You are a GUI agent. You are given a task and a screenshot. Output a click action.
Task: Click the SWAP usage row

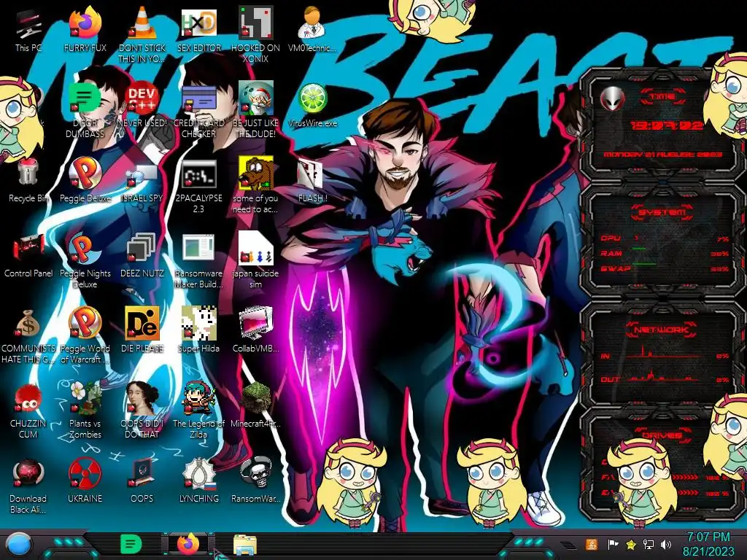tap(664, 269)
